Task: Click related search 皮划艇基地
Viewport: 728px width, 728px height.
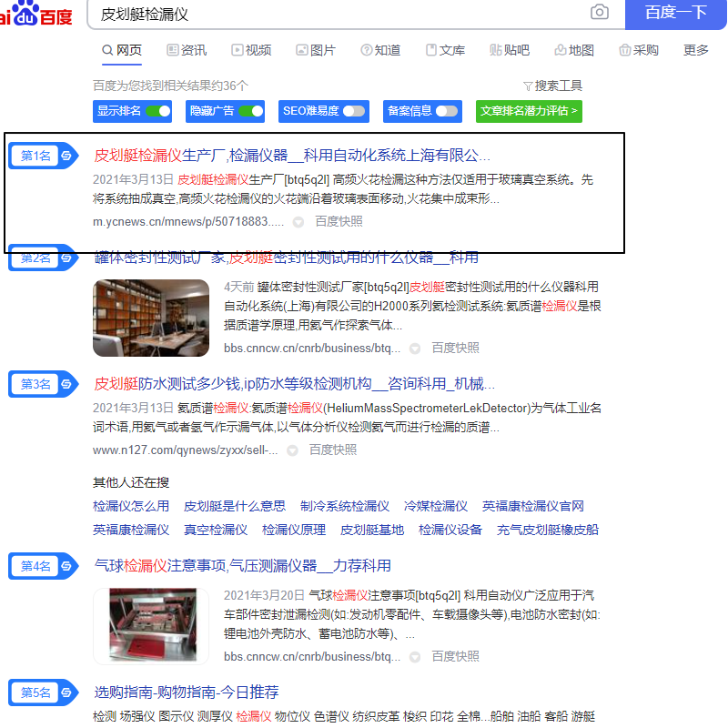Action: (x=372, y=530)
